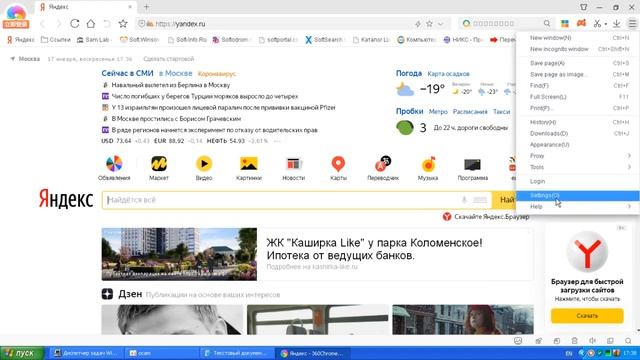Expand the currency rates ellipsis
This screenshot has height=360, width=640.
(277, 141)
